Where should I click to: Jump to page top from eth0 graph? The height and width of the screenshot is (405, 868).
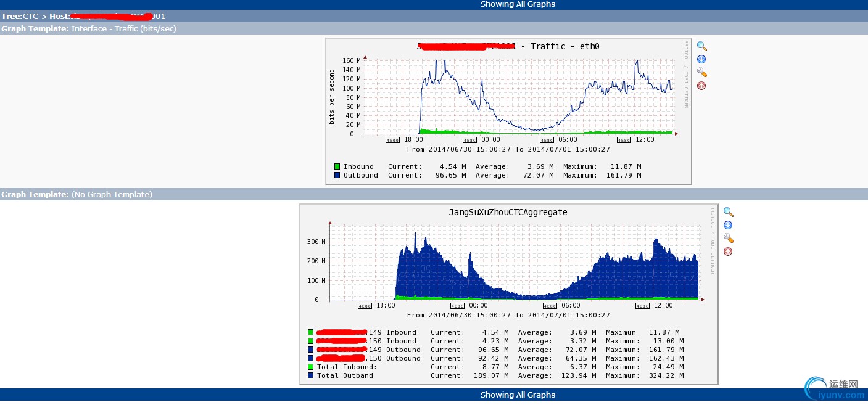click(701, 86)
